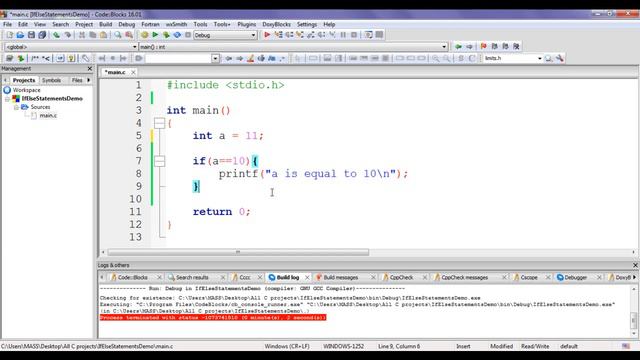Collapse the main function fold at line 4
The width and height of the screenshot is (640, 360).
[160, 123]
